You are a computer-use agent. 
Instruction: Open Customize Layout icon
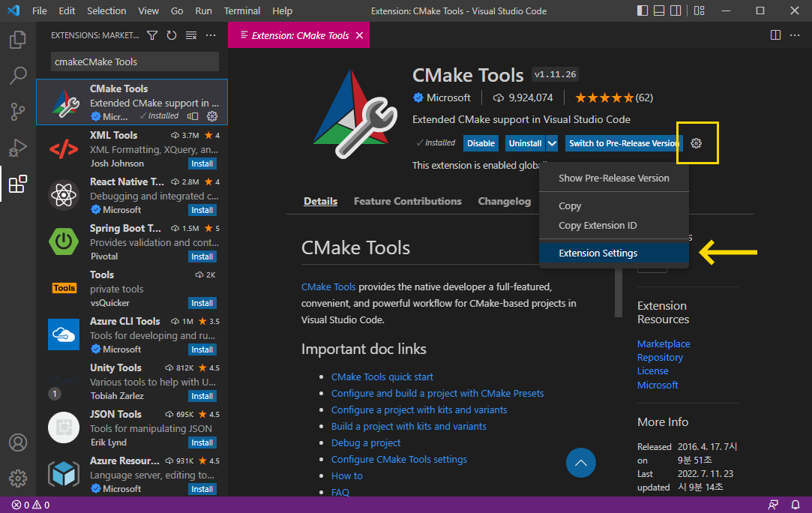(699, 10)
